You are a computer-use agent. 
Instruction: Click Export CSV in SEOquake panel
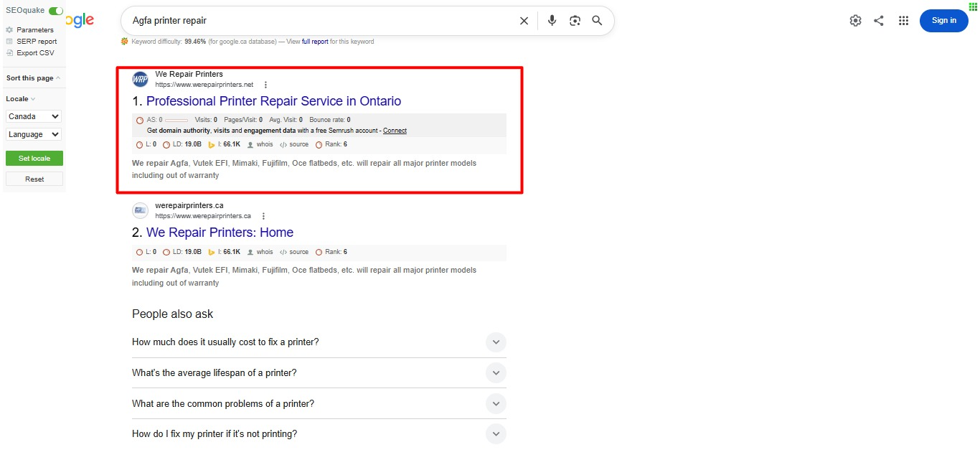coord(35,53)
